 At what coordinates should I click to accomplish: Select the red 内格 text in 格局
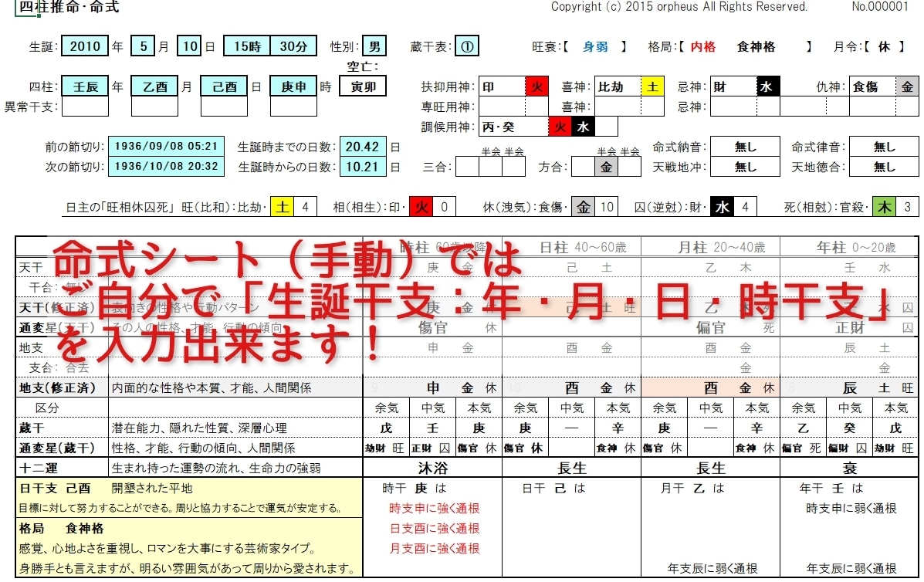pos(703,46)
